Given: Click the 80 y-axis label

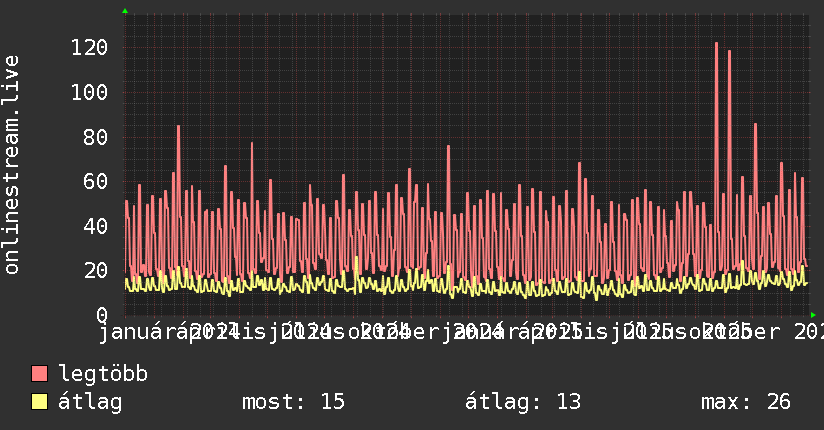Looking at the screenshot, I should pos(96,137).
